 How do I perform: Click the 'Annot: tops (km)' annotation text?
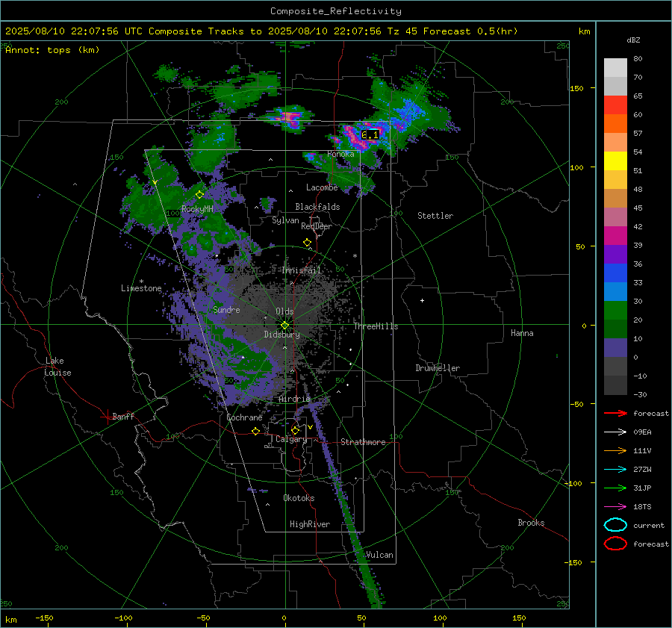click(x=52, y=50)
